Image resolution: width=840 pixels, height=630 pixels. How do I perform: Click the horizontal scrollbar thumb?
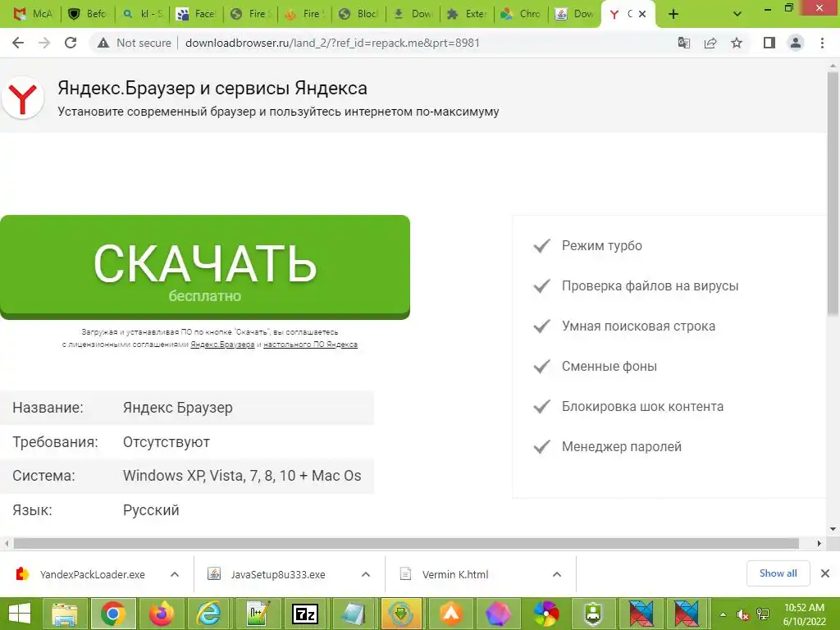(x=406, y=543)
